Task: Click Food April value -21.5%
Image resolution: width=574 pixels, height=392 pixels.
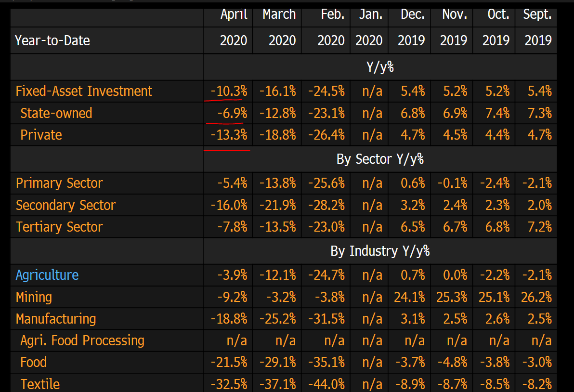Action: [229, 362]
